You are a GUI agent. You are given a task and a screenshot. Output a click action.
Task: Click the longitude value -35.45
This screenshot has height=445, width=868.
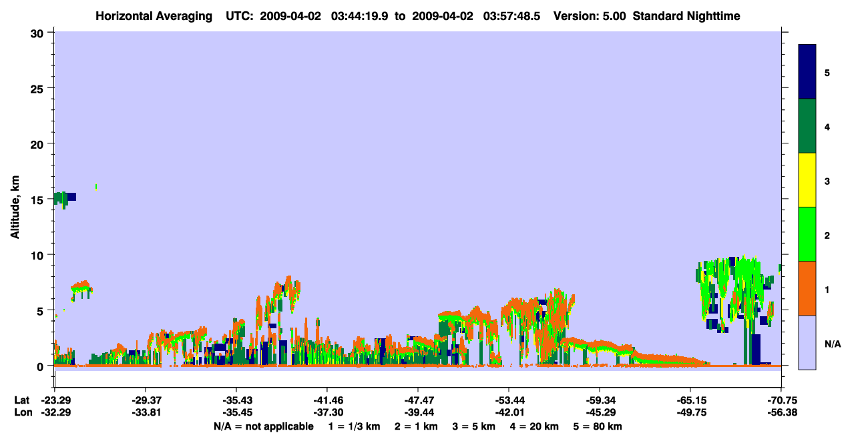tap(236, 412)
